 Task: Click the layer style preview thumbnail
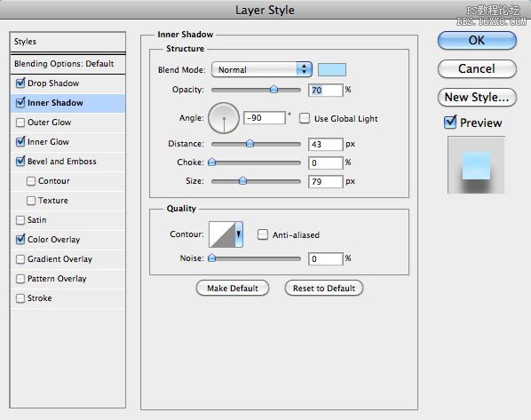(476, 165)
